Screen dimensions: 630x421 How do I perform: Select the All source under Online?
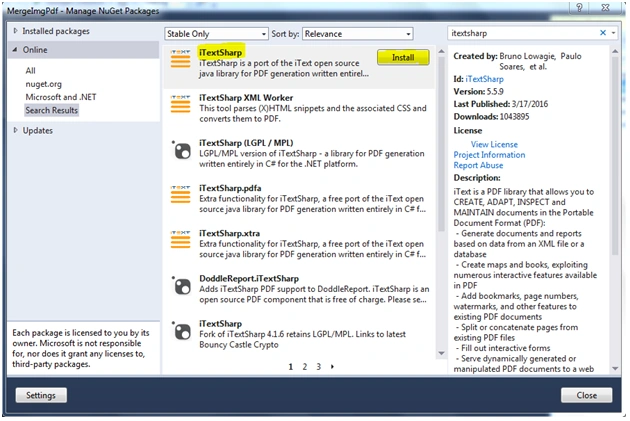[x=31, y=71]
